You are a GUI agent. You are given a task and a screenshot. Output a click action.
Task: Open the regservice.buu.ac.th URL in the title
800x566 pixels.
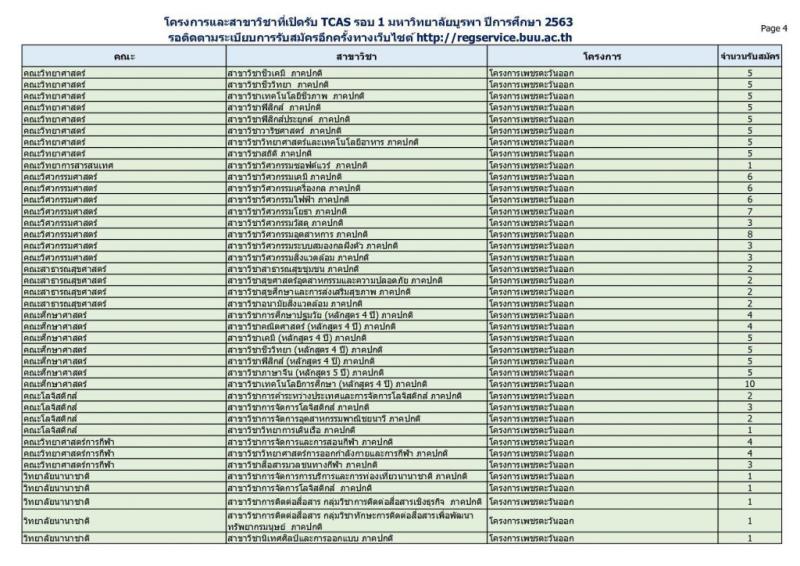click(538, 36)
